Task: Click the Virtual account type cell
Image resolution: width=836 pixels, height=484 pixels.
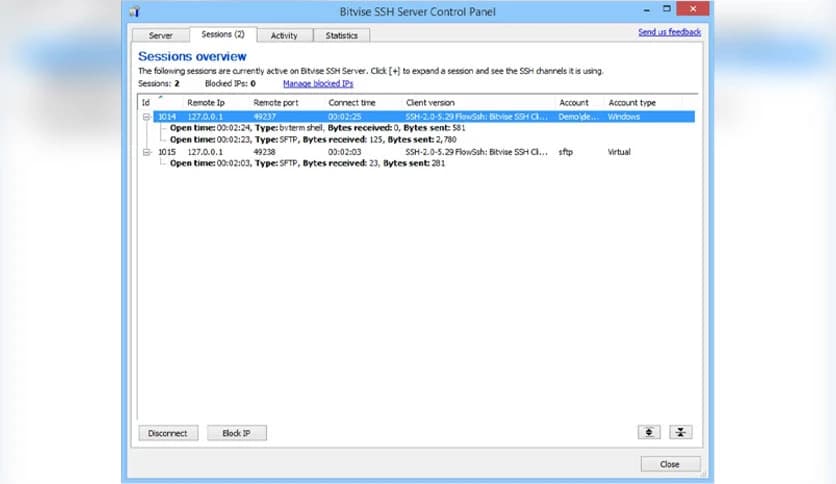Action: point(619,152)
